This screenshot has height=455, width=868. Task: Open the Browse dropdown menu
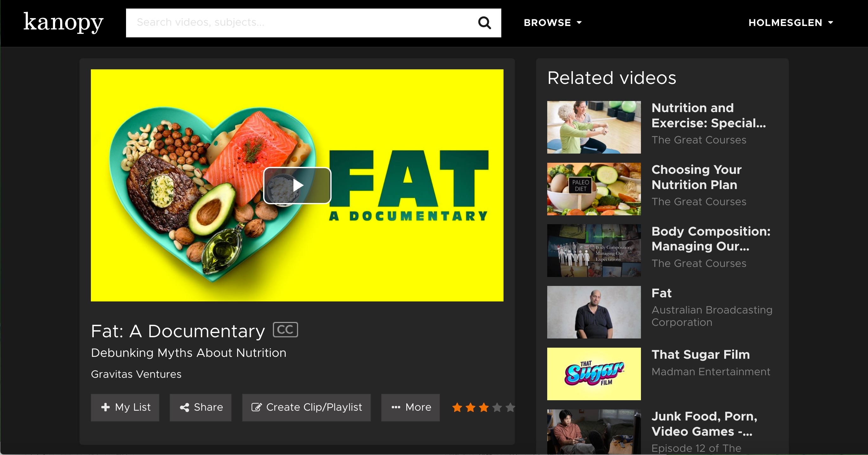553,22
